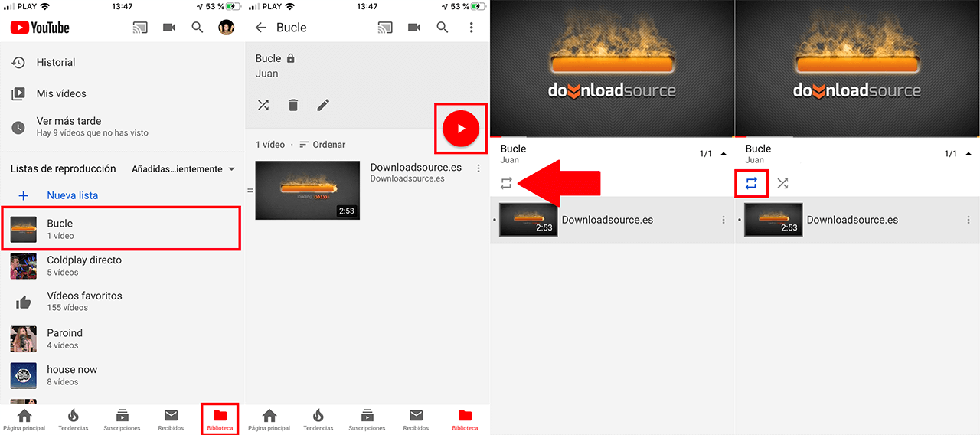
Task: Tap search magnifier on first screen
Action: pos(198,28)
